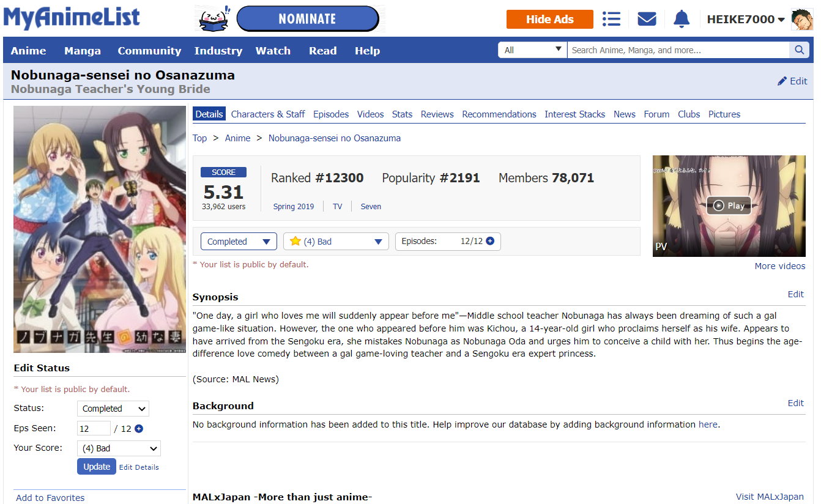Switch to the Reviews tab
The width and height of the screenshot is (821, 504).
click(437, 114)
